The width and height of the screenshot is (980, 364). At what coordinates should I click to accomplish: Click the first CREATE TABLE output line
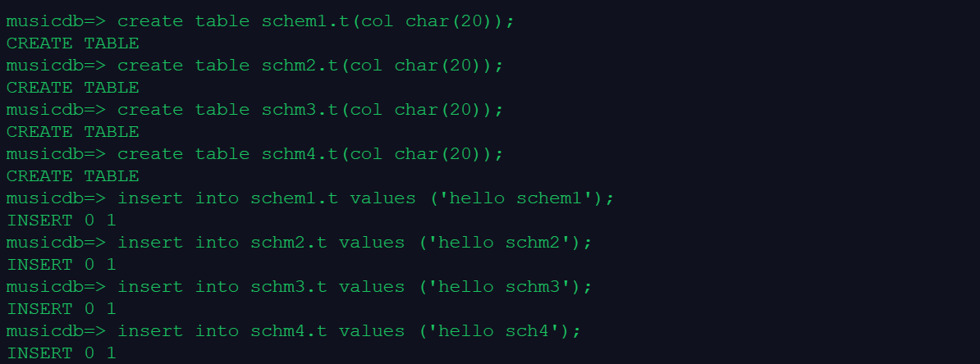[x=72, y=43]
